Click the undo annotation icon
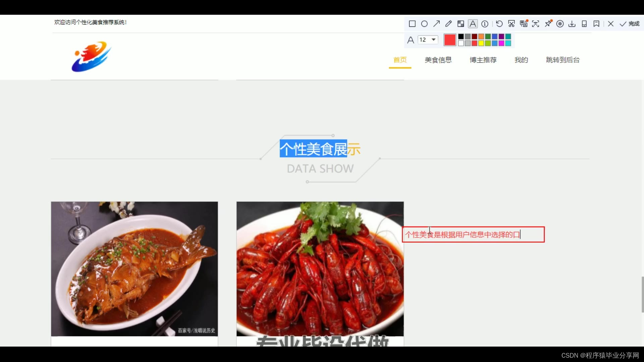 click(x=499, y=24)
